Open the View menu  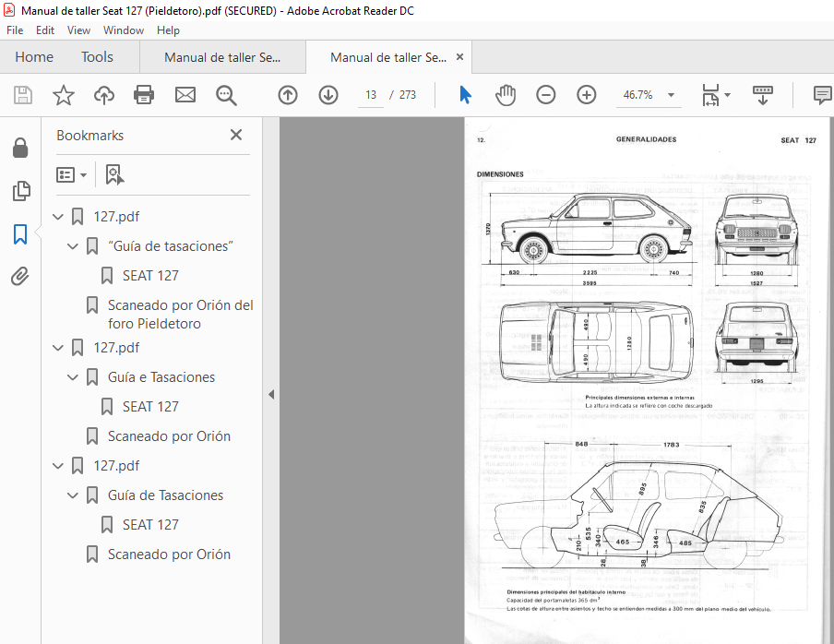click(x=78, y=30)
